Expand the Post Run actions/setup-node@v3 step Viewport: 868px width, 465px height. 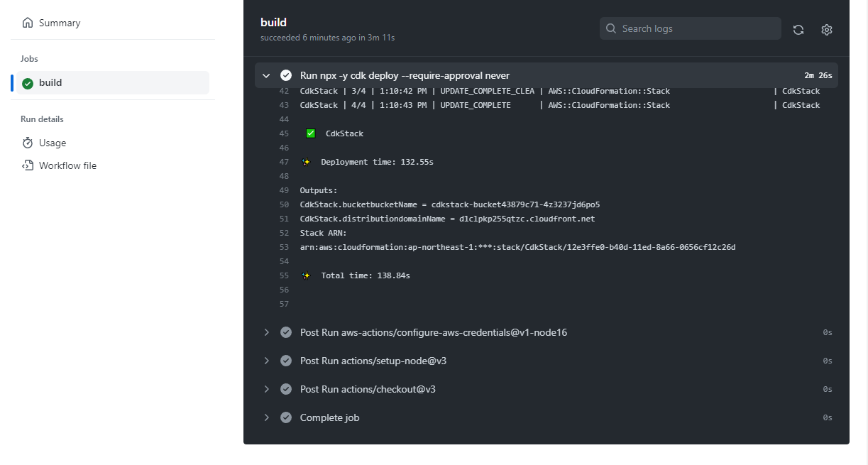click(x=266, y=361)
